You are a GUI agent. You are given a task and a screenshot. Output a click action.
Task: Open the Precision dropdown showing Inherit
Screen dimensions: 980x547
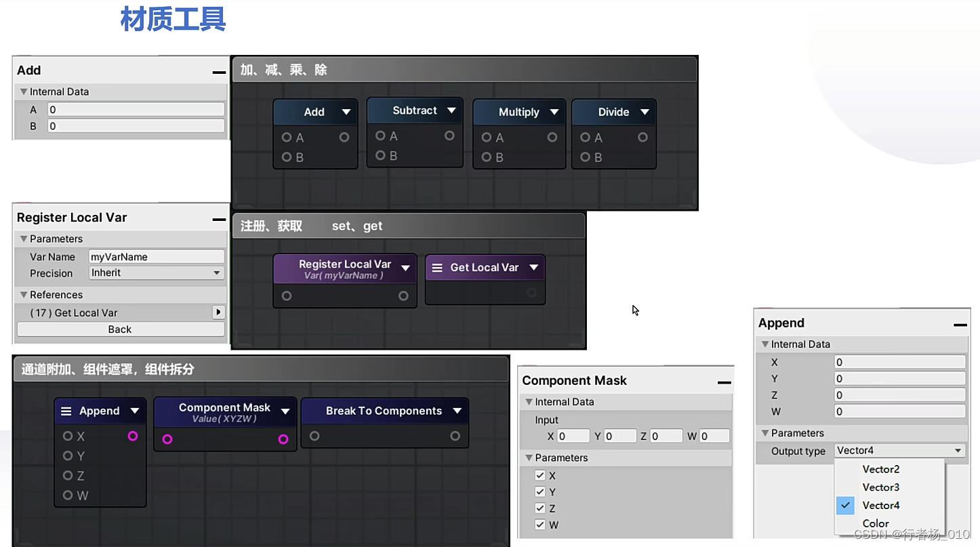pos(156,272)
